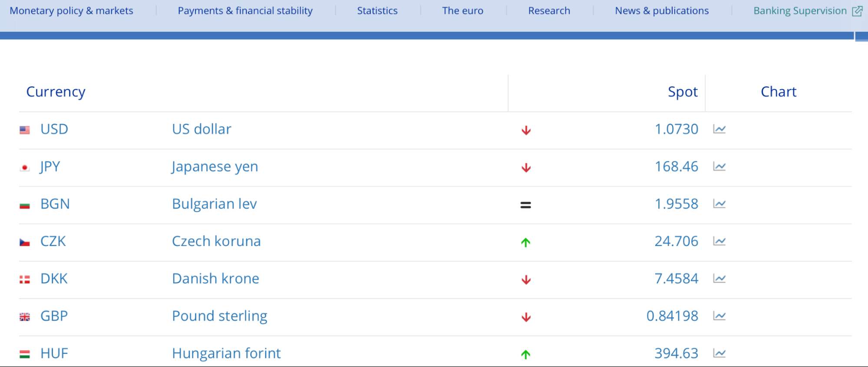Viewport: 868px width, 367px height.
Task: Click the red down arrow for JPY
Action: (x=526, y=167)
